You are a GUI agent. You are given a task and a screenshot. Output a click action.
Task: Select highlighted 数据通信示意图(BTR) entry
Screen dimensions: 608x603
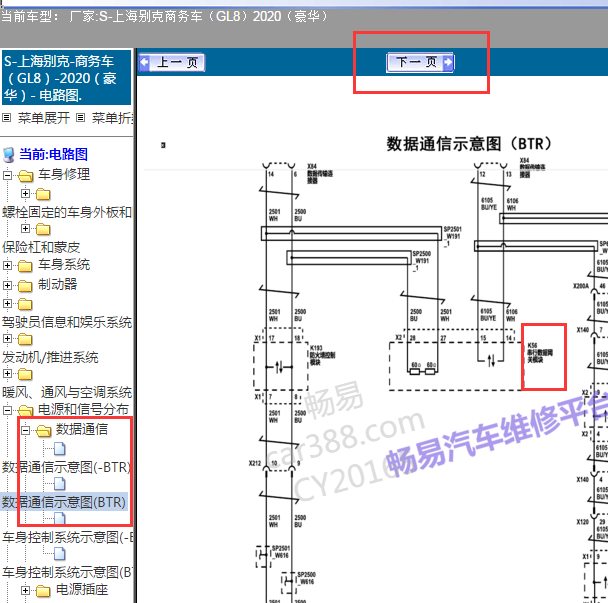[x=64, y=502]
